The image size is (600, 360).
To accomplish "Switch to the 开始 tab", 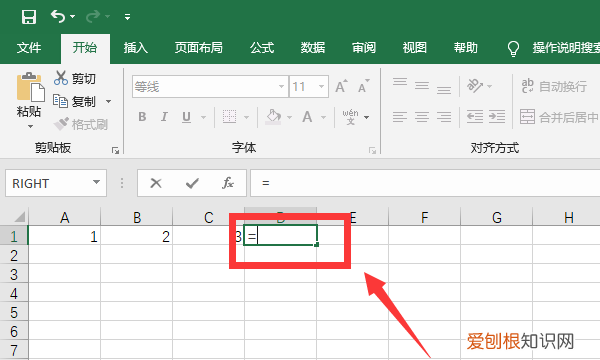I will [85, 48].
